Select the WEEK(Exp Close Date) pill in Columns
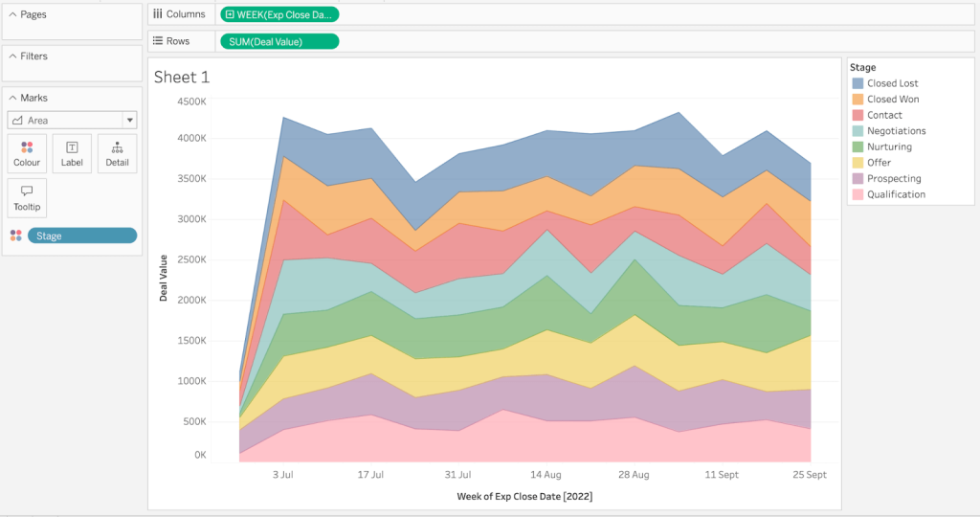Screen dimensions: 980x517 pyautogui.click(x=279, y=14)
